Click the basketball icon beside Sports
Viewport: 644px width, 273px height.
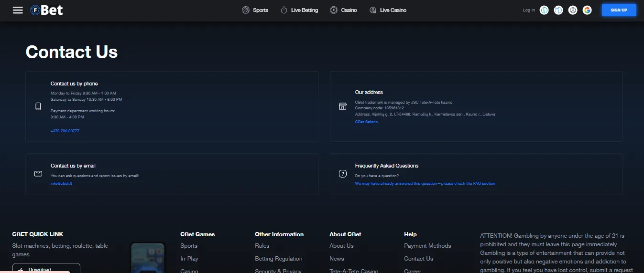coord(246,10)
